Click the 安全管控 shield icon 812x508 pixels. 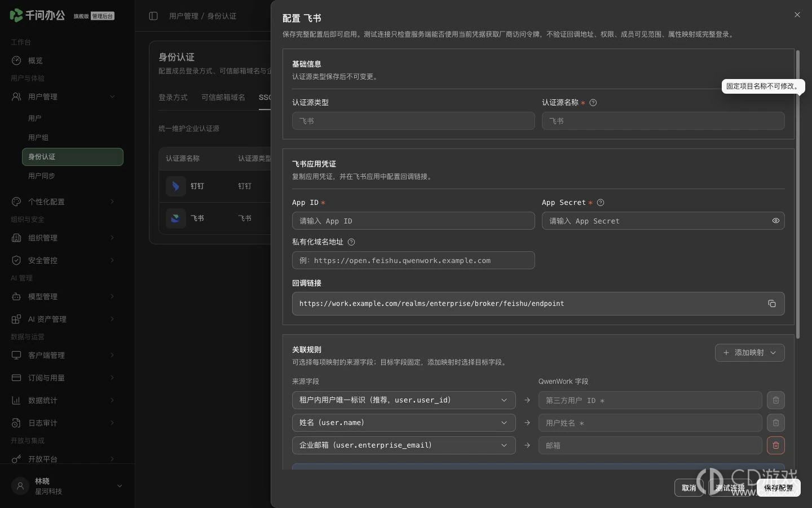[16, 260]
